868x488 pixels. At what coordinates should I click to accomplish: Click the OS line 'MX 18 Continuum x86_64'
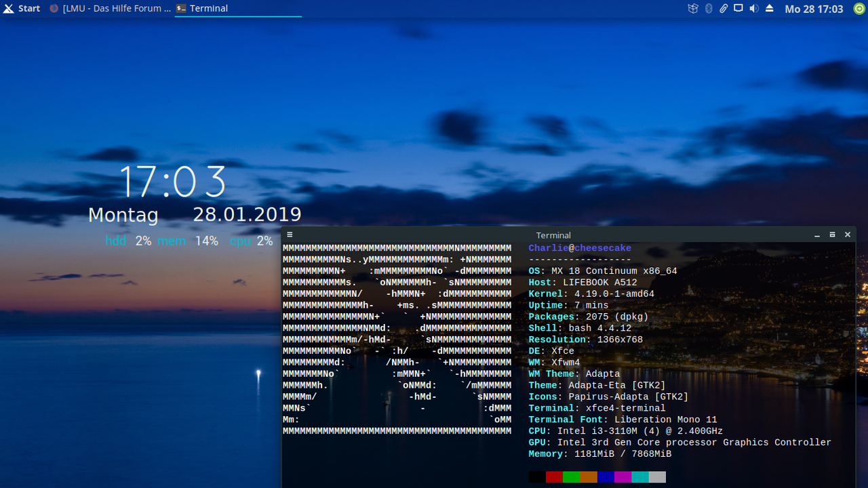603,271
